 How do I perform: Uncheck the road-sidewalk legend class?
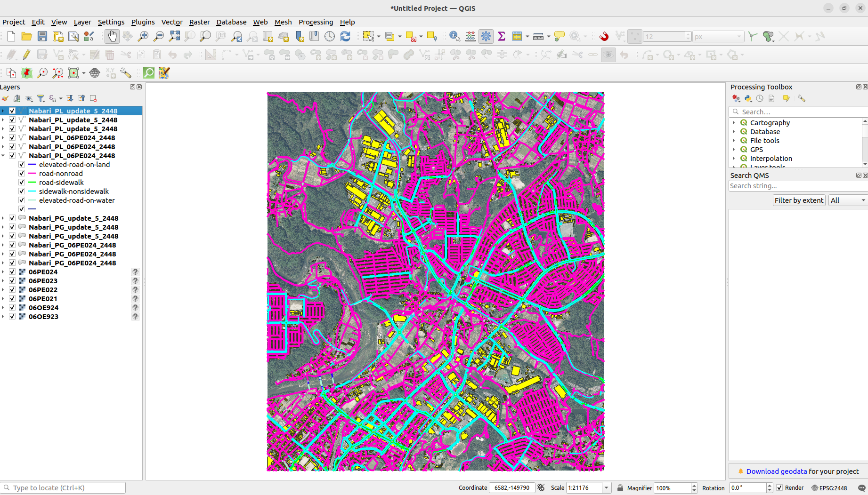click(x=22, y=183)
